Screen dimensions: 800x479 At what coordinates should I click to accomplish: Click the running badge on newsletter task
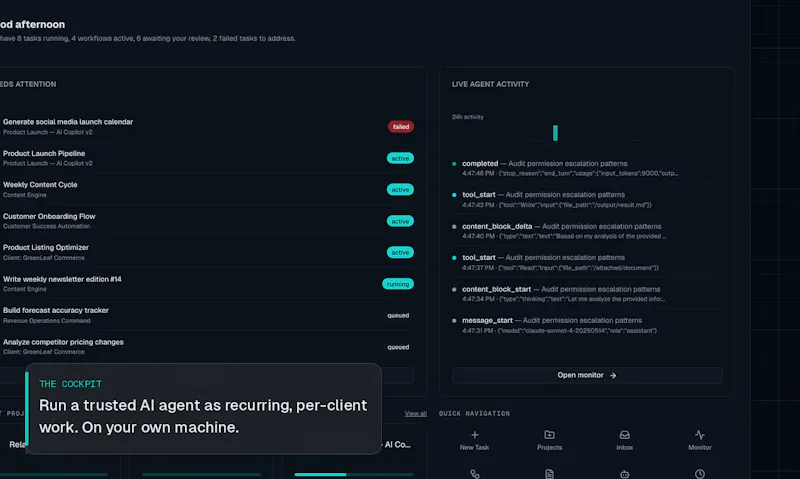[398, 284]
